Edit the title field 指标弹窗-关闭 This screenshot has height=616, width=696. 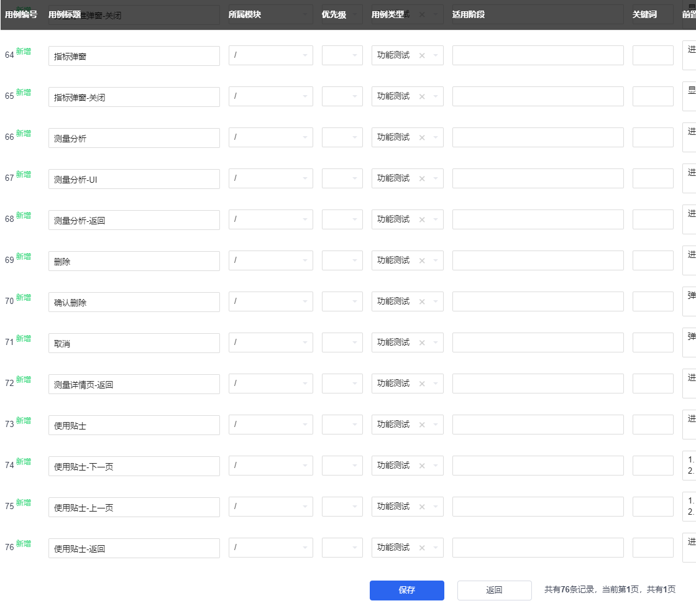pos(134,97)
